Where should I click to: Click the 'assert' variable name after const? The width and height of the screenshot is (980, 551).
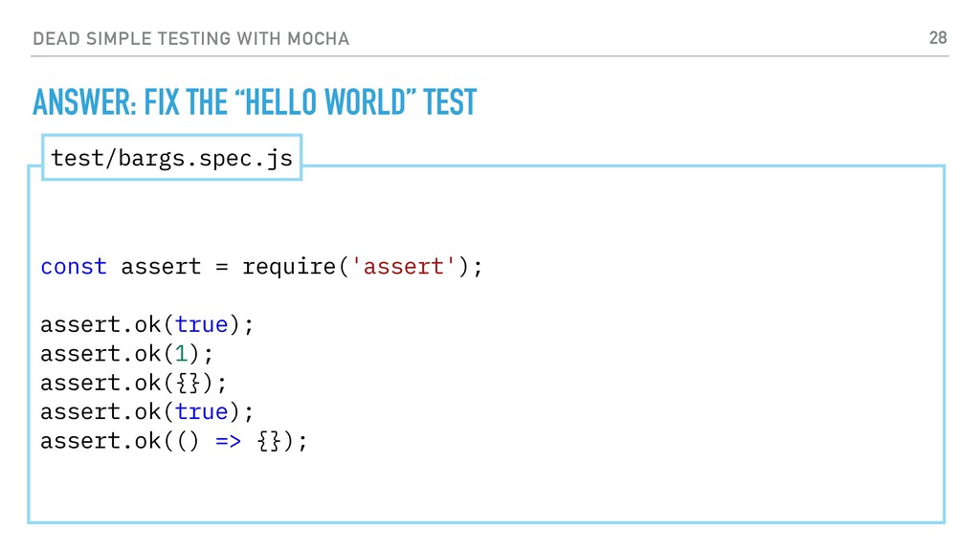point(161,267)
